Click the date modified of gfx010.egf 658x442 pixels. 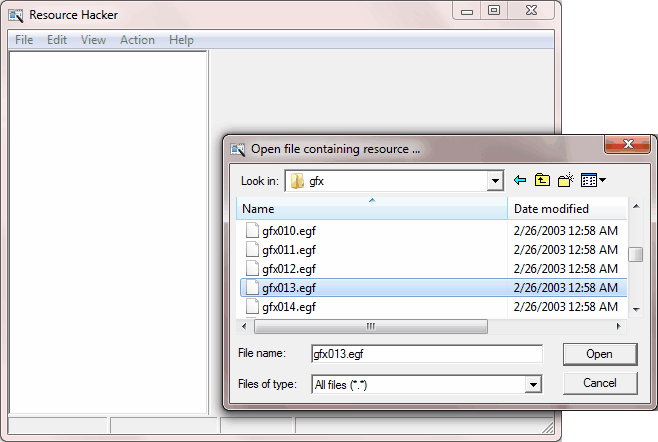click(x=565, y=230)
